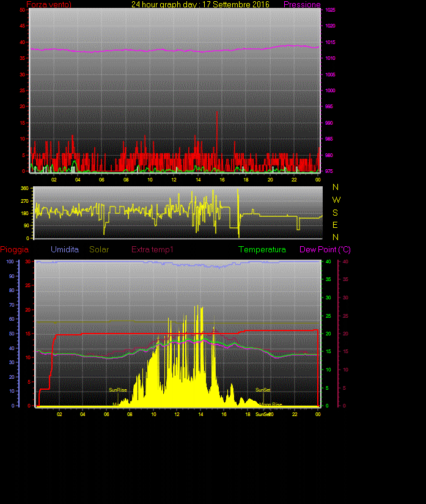Viewport: 426px width, 504px height.
Task: Click the 'Dew Point (°C)' legend label
Action: (x=325, y=249)
